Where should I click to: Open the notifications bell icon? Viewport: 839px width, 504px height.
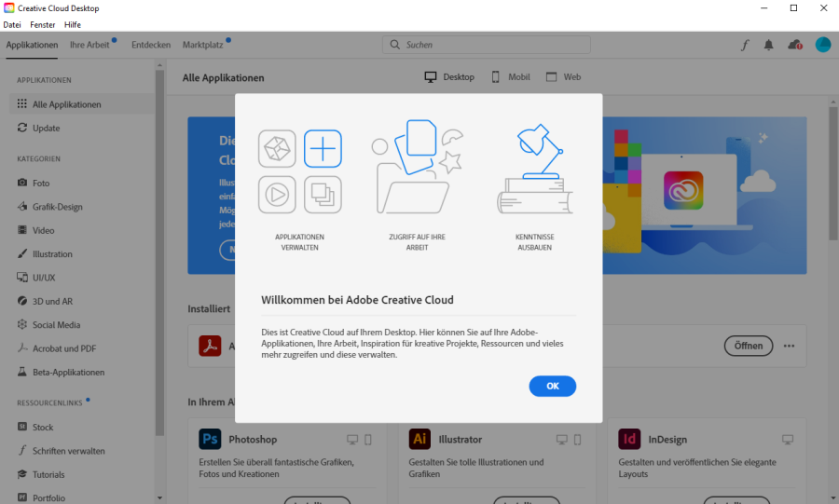(x=769, y=45)
